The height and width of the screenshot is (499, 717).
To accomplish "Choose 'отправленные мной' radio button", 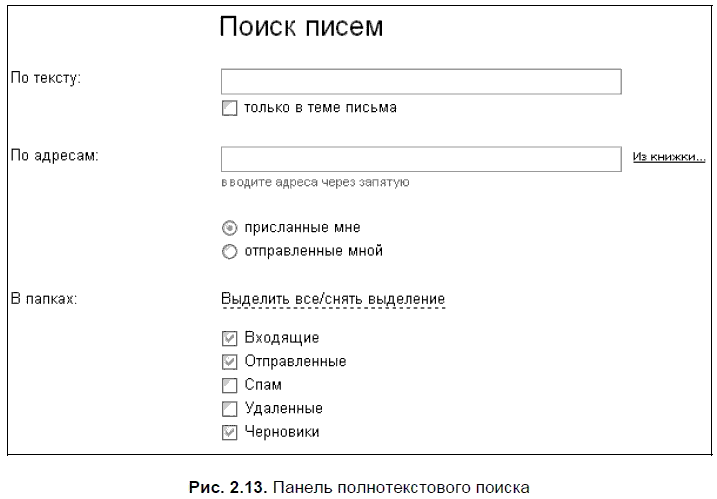I will 229,251.
